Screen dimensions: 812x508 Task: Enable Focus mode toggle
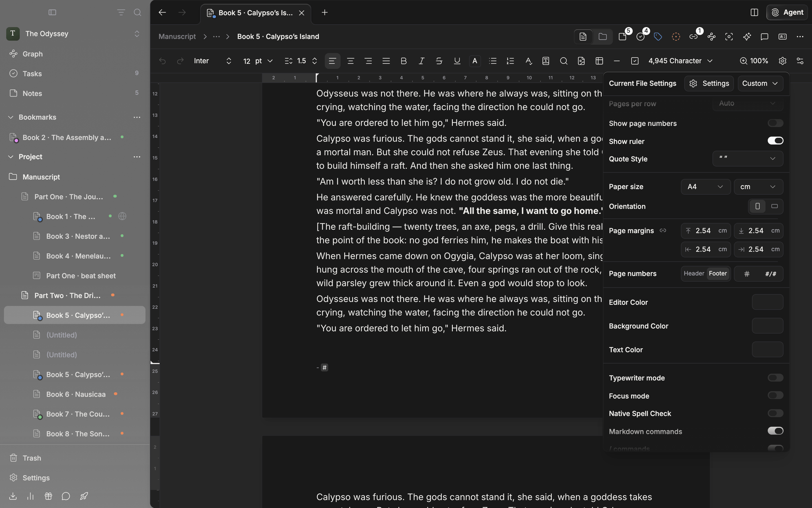775,395
